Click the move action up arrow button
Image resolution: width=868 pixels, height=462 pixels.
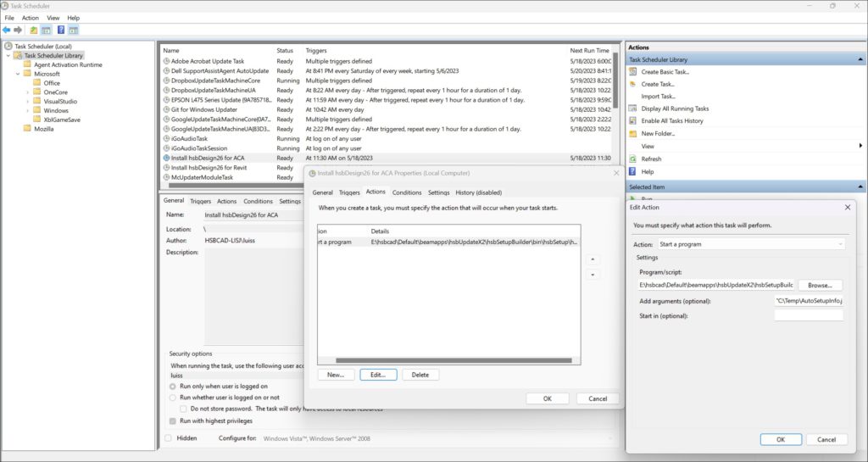point(593,259)
